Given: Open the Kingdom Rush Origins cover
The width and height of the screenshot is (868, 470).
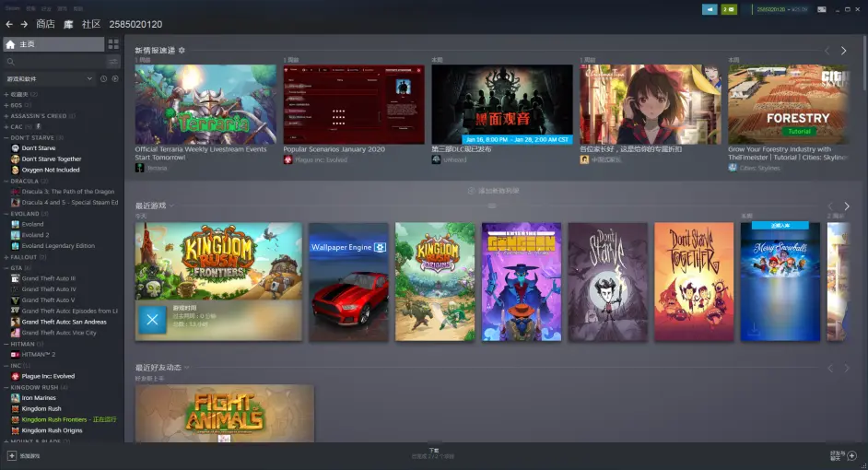Looking at the screenshot, I should point(435,282).
